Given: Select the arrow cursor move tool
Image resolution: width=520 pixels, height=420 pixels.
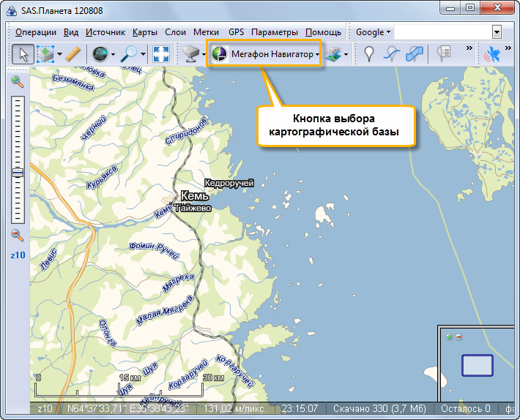Looking at the screenshot, I should [x=23, y=53].
